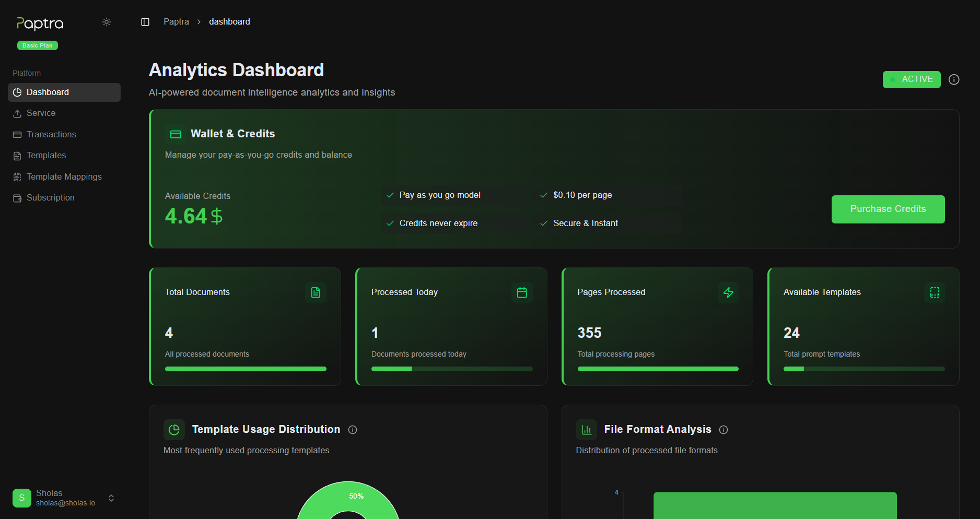
Task: Toggle the light/dark theme sun icon
Action: pos(107,22)
